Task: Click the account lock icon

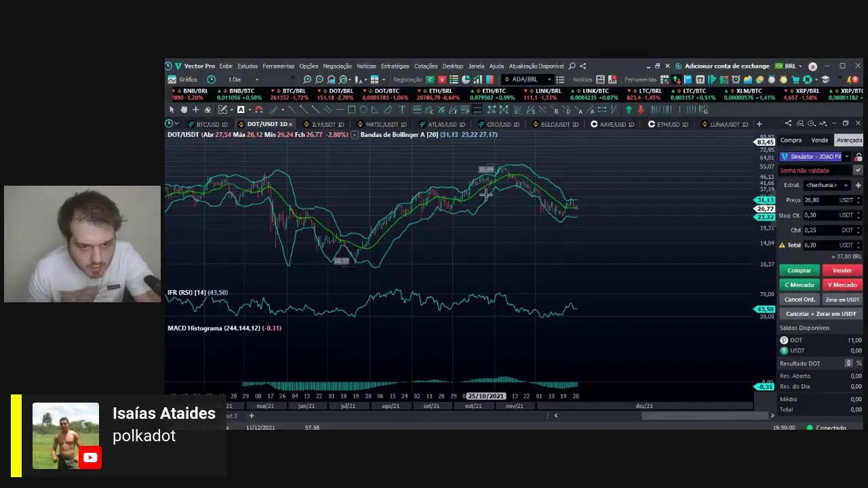Action: [x=858, y=157]
